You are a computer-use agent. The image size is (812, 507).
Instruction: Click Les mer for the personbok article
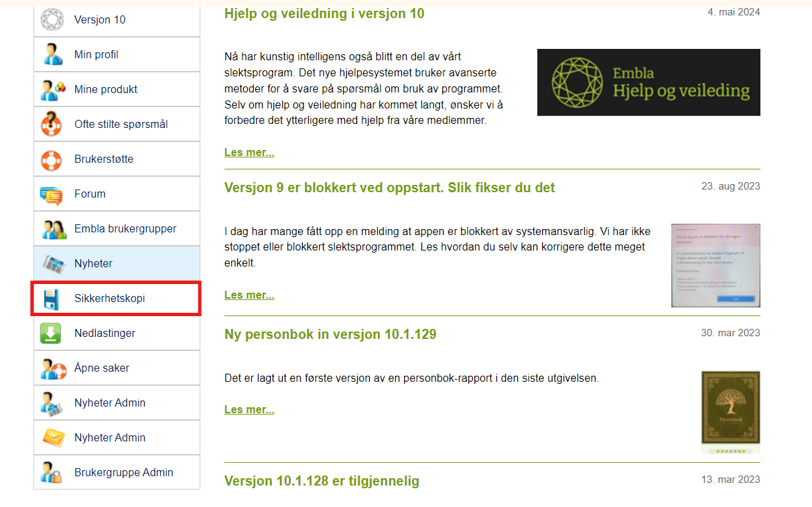click(249, 409)
